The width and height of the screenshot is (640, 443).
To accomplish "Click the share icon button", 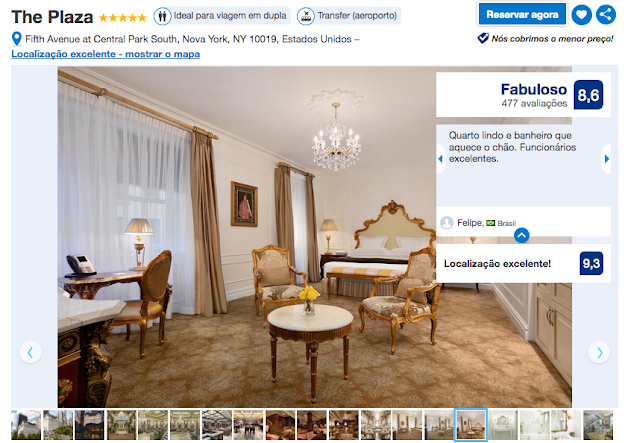I will (606, 15).
